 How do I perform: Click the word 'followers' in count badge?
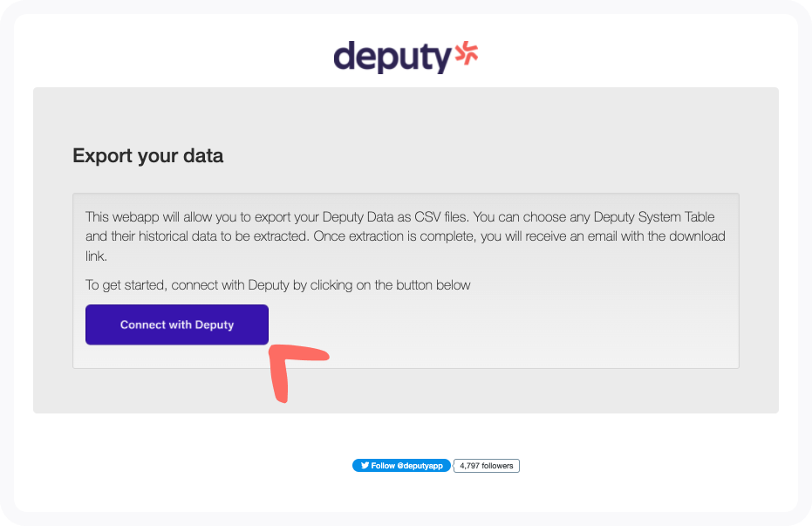coord(497,466)
